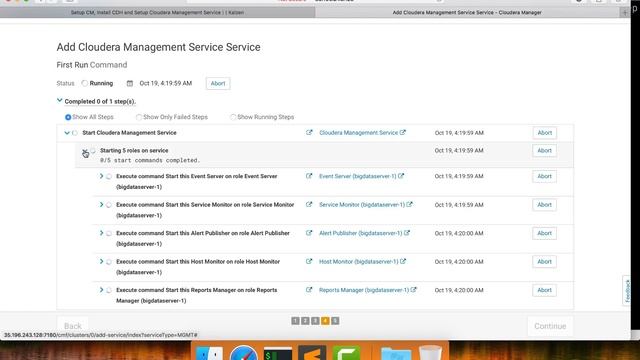640x360 pixels.
Task: Open Reports Manager (bigdataserver-1) link
Action: coord(364,290)
